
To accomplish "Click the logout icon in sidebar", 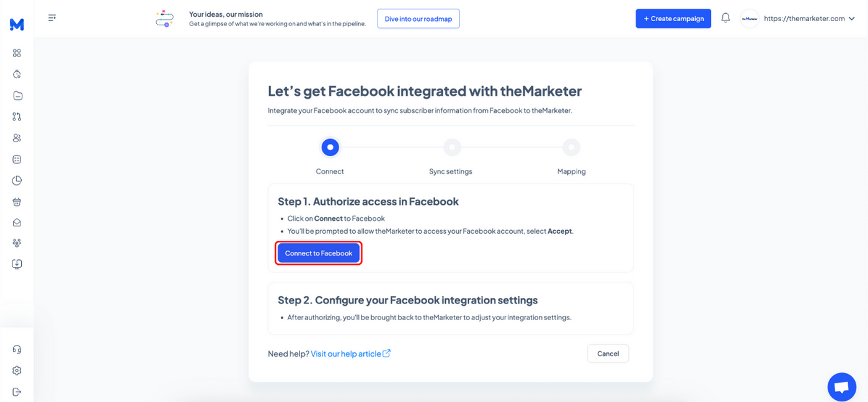I will (x=17, y=391).
